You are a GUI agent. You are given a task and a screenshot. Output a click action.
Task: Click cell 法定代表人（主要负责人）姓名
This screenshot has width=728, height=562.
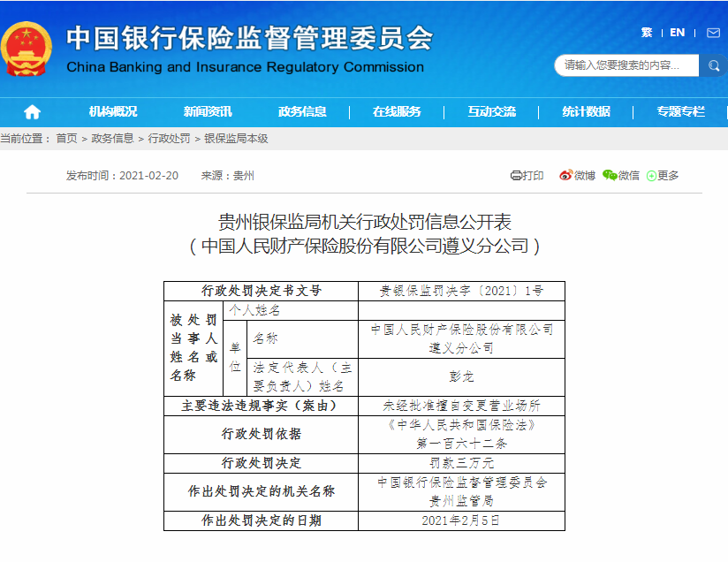(x=302, y=376)
